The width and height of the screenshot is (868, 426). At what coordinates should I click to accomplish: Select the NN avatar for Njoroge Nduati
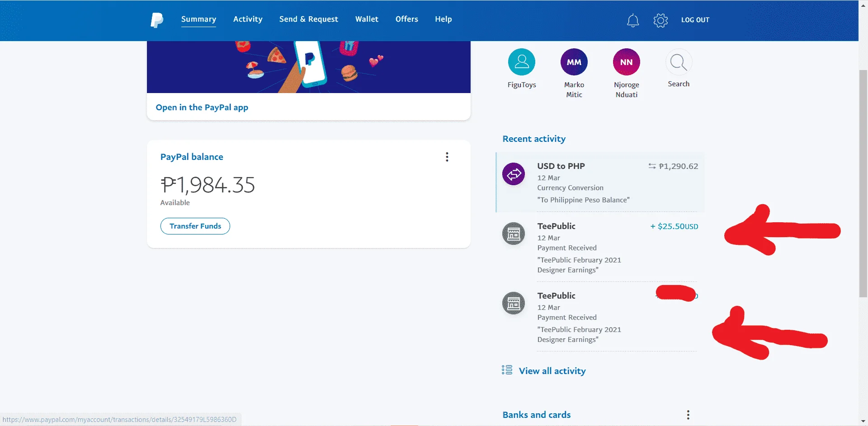tap(627, 62)
